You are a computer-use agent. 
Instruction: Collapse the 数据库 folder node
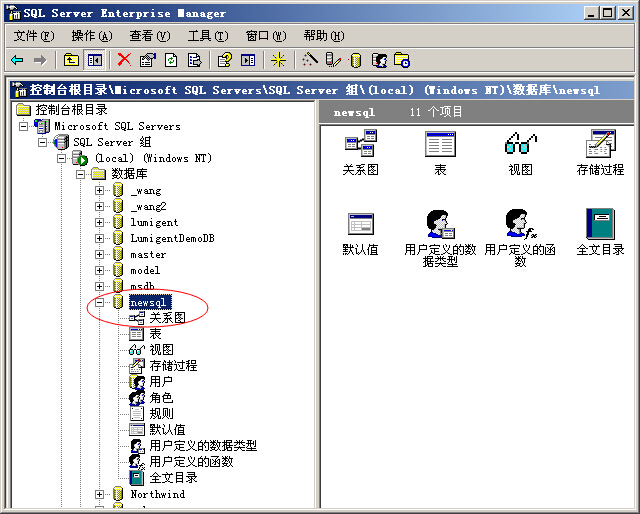point(81,174)
